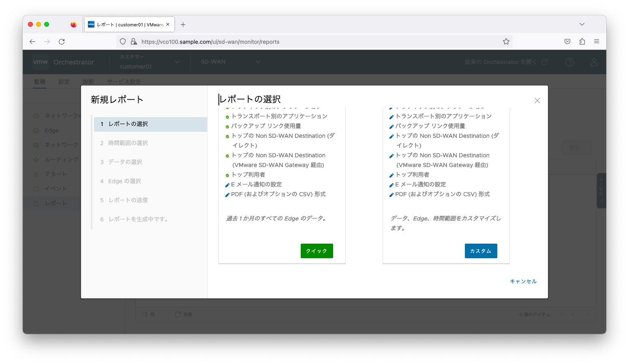
Task: Switch to the 監視 tab
Action: [x=40, y=81]
